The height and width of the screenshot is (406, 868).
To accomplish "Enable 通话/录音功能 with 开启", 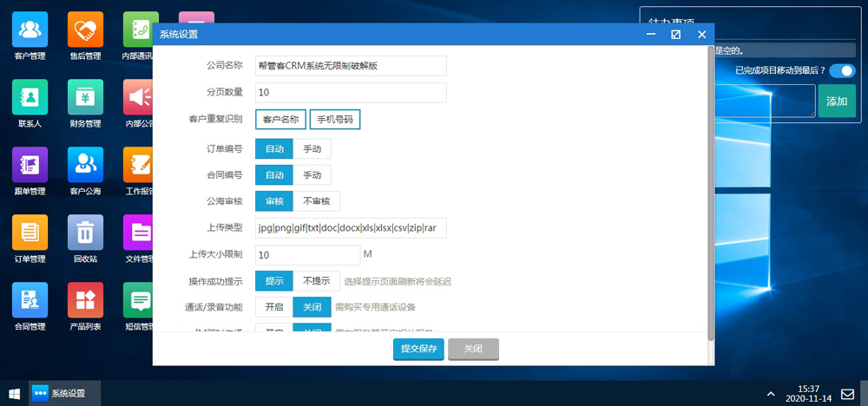I will pyautogui.click(x=273, y=307).
